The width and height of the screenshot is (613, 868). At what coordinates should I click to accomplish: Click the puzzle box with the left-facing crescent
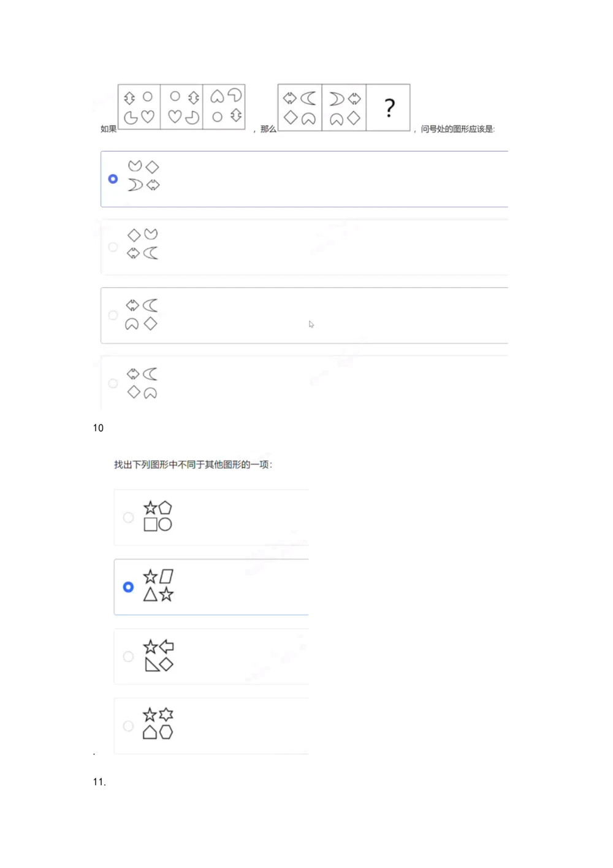(x=300, y=107)
